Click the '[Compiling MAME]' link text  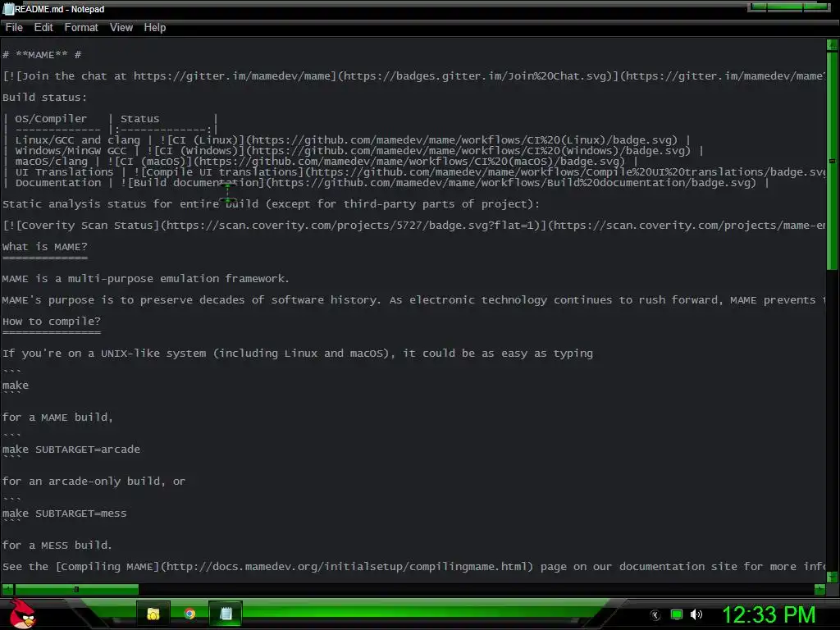pos(109,567)
